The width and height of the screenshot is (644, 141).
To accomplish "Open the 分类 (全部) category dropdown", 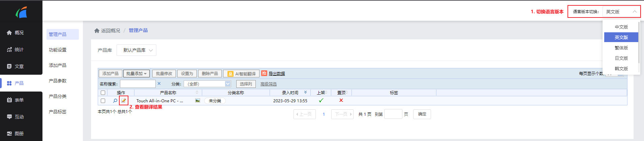I will (x=207, y=84).
